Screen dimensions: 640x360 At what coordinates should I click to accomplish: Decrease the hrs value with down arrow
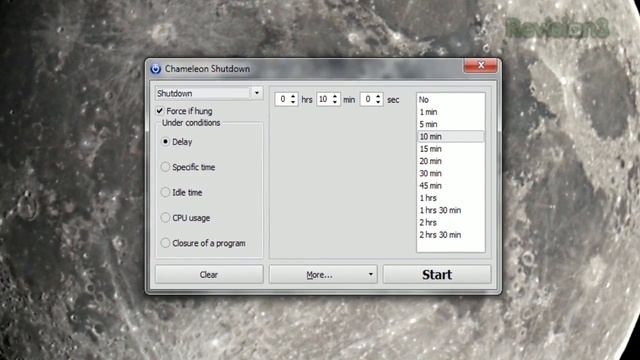[293, 102]
